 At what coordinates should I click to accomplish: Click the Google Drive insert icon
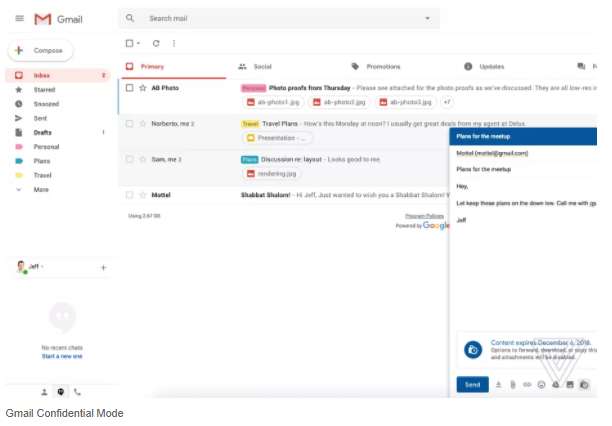555,384
